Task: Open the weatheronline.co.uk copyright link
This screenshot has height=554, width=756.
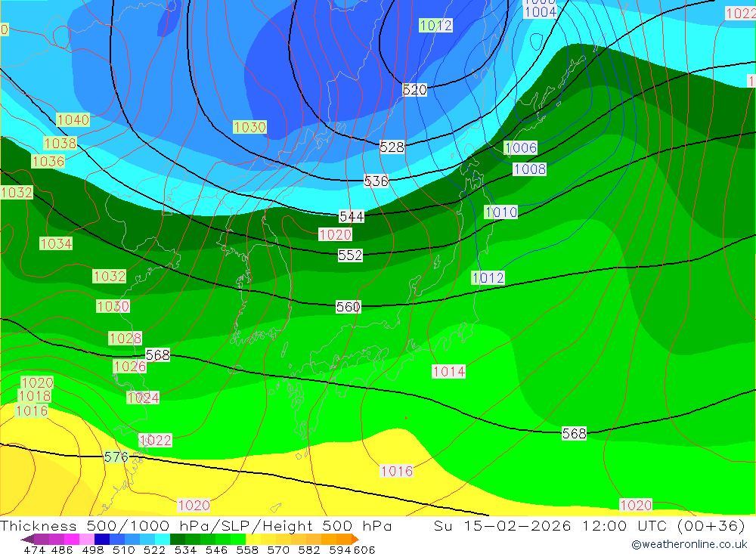Action: 689,544
